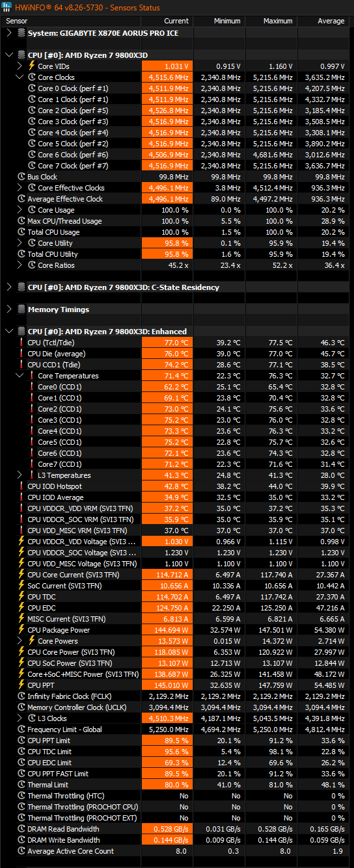Expand the L3 Clocks row
354x868 pixels.
coord(20,718)
